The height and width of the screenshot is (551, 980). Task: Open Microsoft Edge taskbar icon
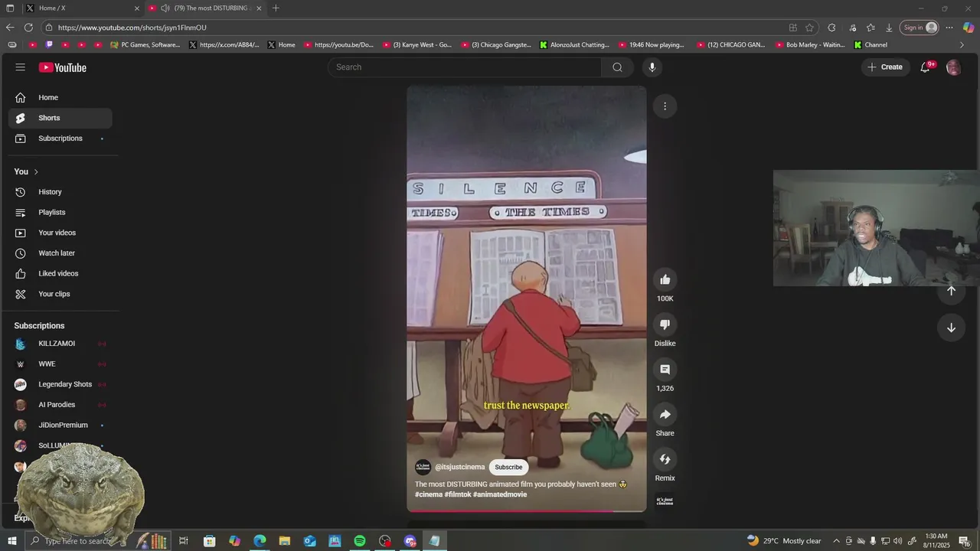click(x=260, y=541)
